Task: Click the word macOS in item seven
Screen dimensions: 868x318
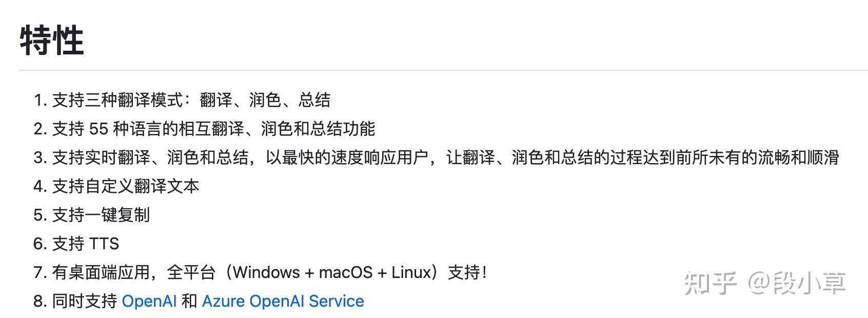Action: coord(346,272)
